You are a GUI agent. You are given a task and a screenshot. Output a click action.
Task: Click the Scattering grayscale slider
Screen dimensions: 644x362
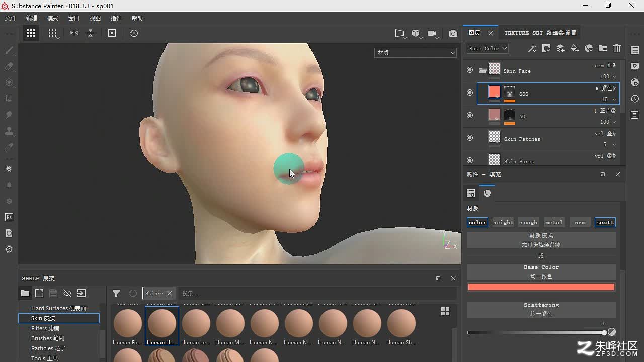click(x=536, y=332)
